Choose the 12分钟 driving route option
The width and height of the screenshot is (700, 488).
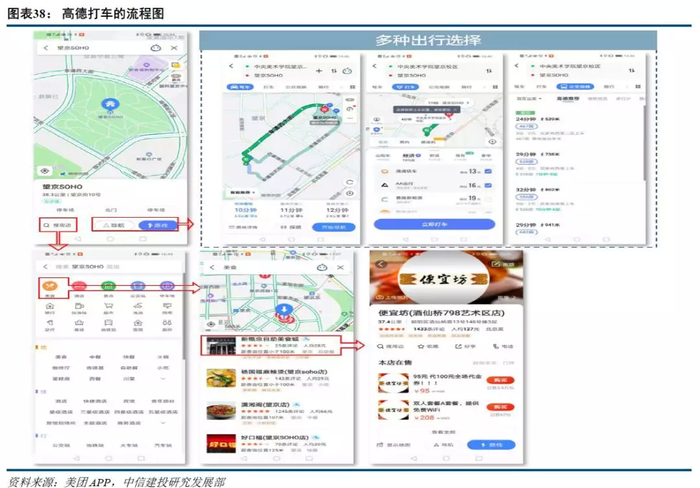(337, 212)
